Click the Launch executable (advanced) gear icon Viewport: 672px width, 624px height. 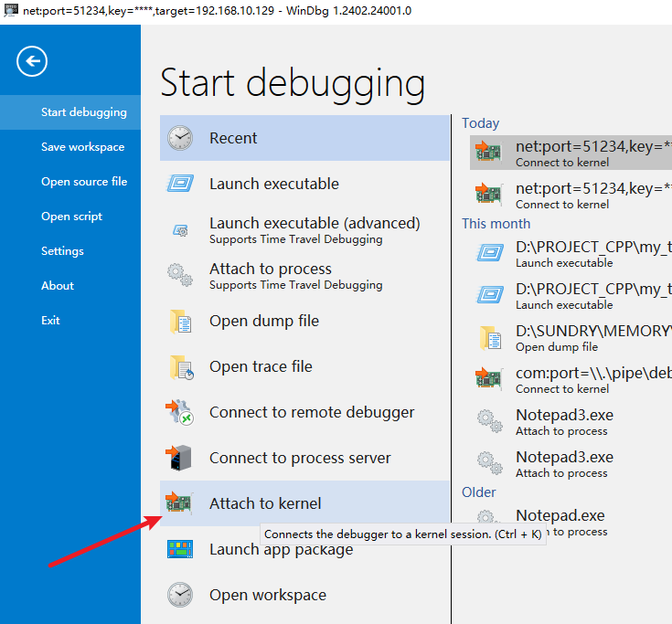click(180, 230)
